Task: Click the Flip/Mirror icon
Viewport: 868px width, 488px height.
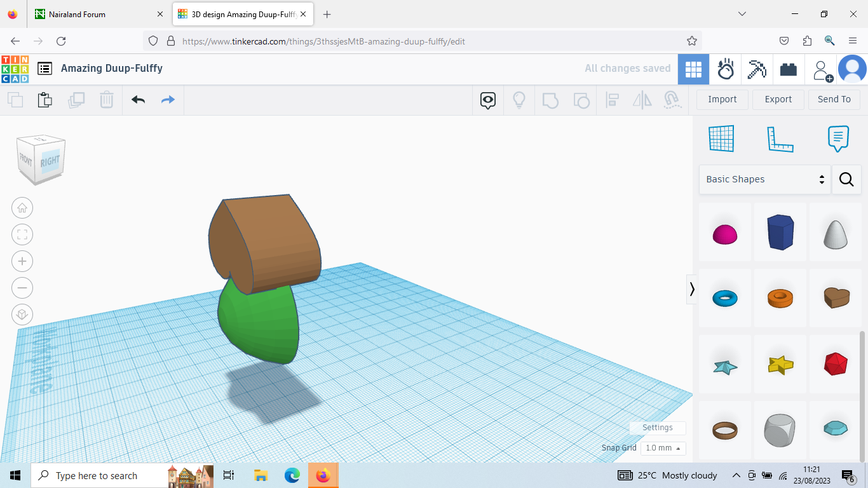Action: 642,100
